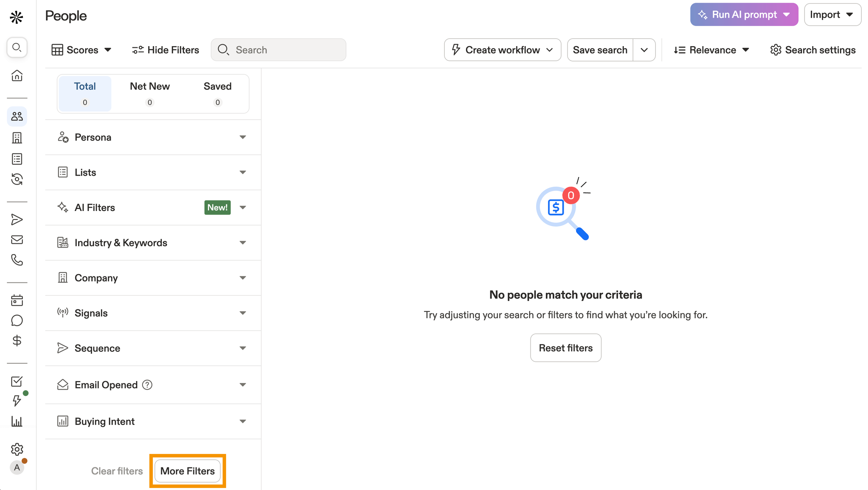
Task: Open Emails envelope icon in sidebar
Action: [x=17, y=239]
